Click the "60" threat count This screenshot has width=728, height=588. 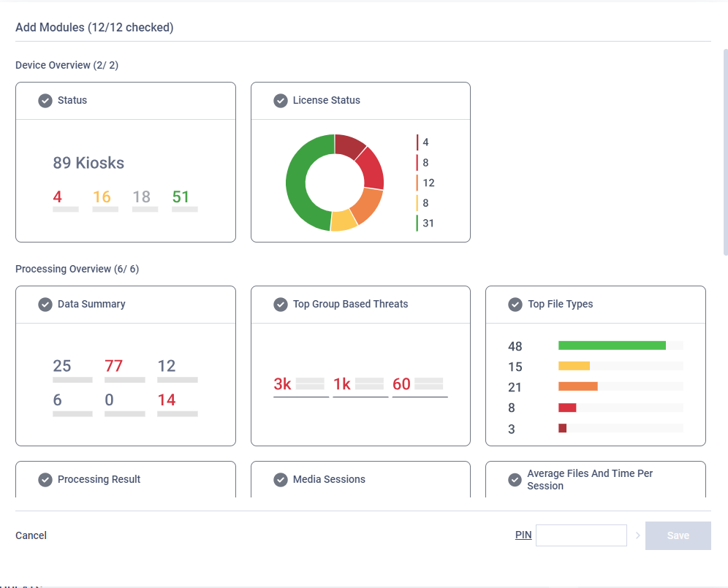[401, 383]
